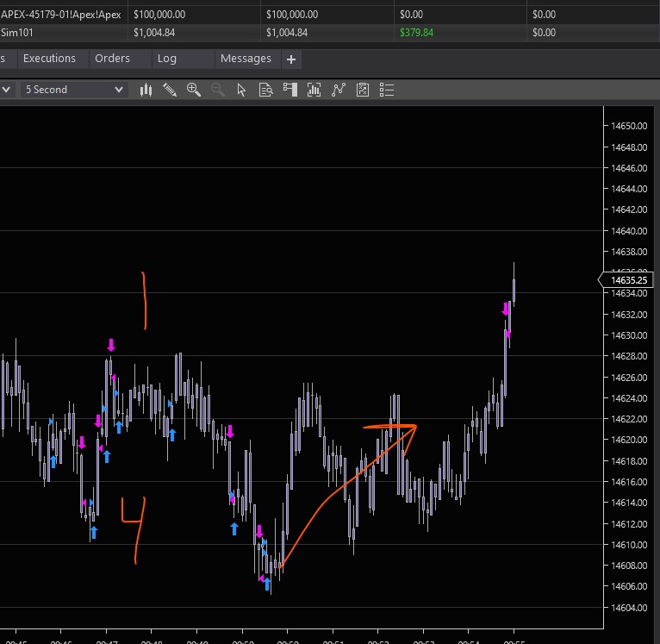Select the cursor pointer tool
The image size is (660, 644).
[x=241, y=90]
